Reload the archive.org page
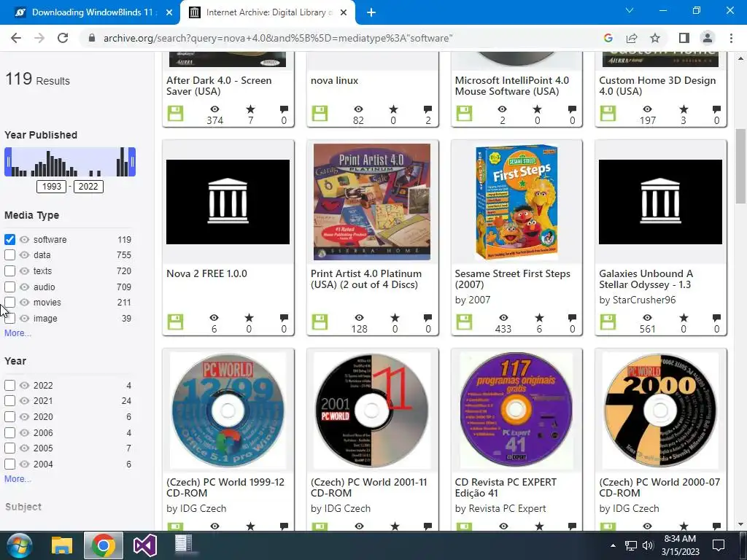747x560 pixels. coord(63,38)
